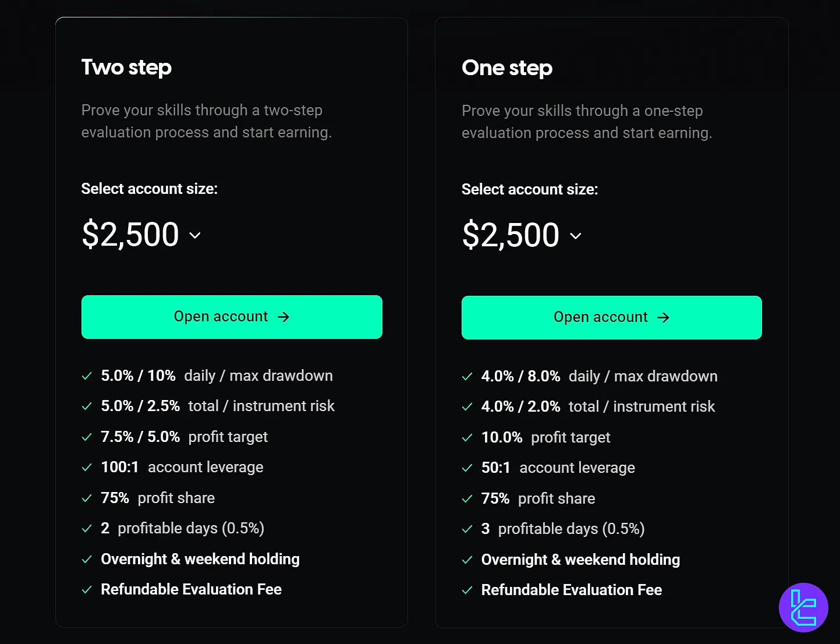Click 5.0% / 10% daily max drawdown item

point(217,376)
